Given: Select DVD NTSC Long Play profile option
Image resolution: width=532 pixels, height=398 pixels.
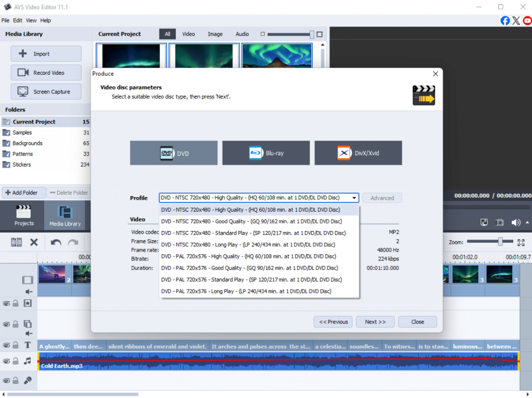Looking at the screenshot, I should tap(259, 245).
